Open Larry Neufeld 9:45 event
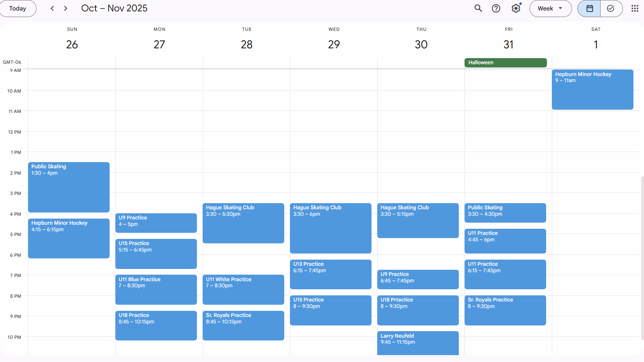This screenshot has height=362, width=644. [x=418, y=343]
